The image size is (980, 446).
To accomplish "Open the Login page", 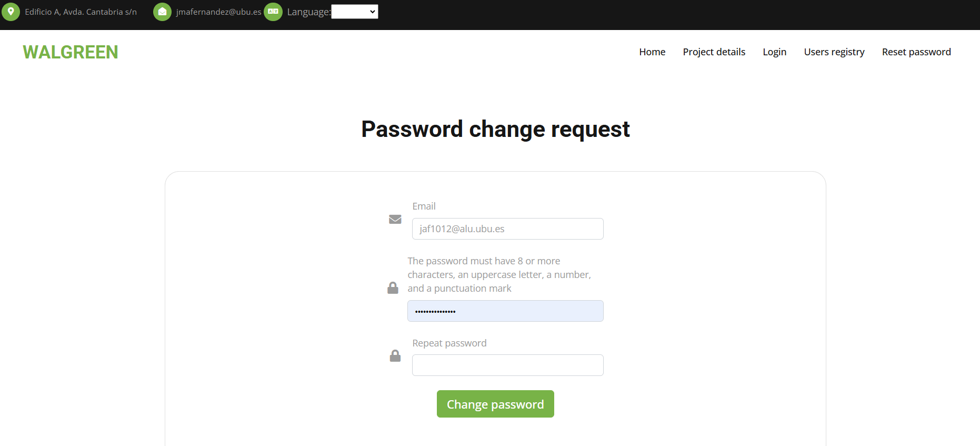I will [775, 52].
